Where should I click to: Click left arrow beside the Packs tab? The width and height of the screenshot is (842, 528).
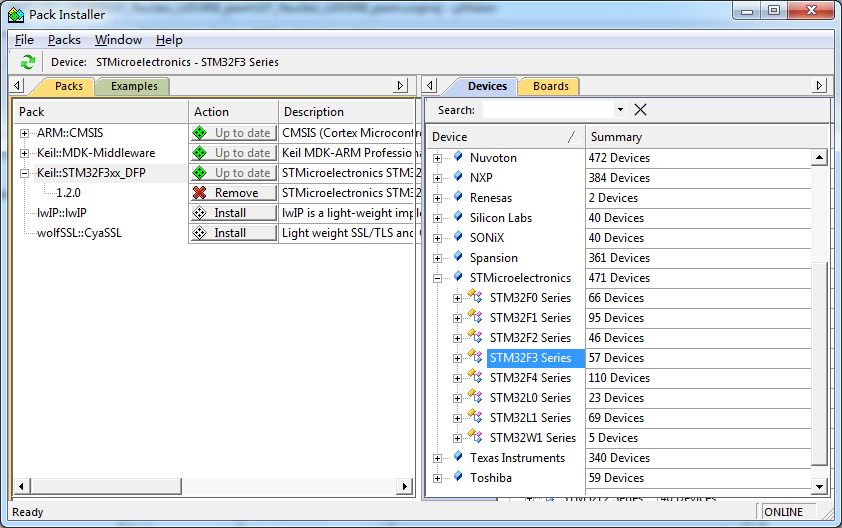coord(17,85)
